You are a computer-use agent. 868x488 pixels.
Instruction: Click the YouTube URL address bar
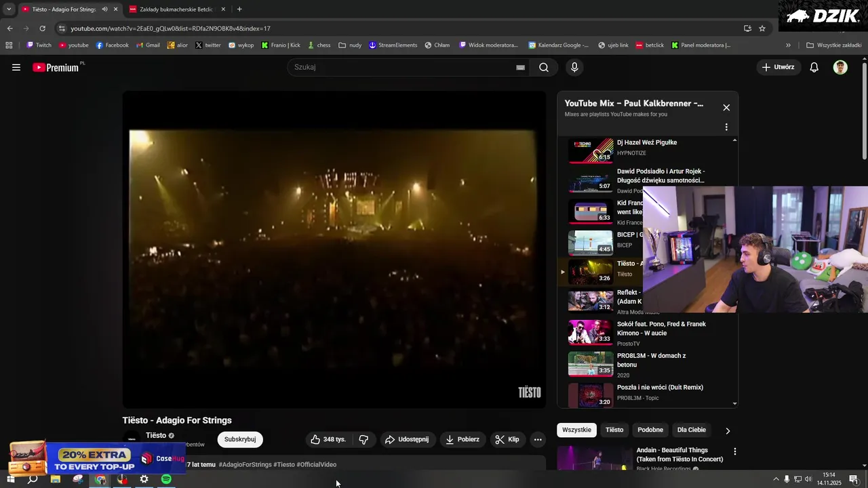pos(400,28)
